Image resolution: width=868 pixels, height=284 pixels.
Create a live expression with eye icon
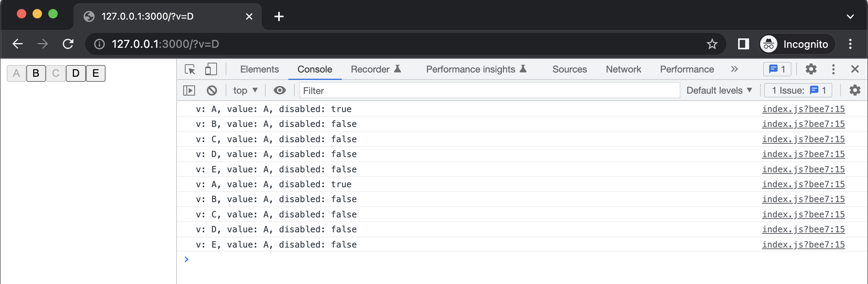279,90
